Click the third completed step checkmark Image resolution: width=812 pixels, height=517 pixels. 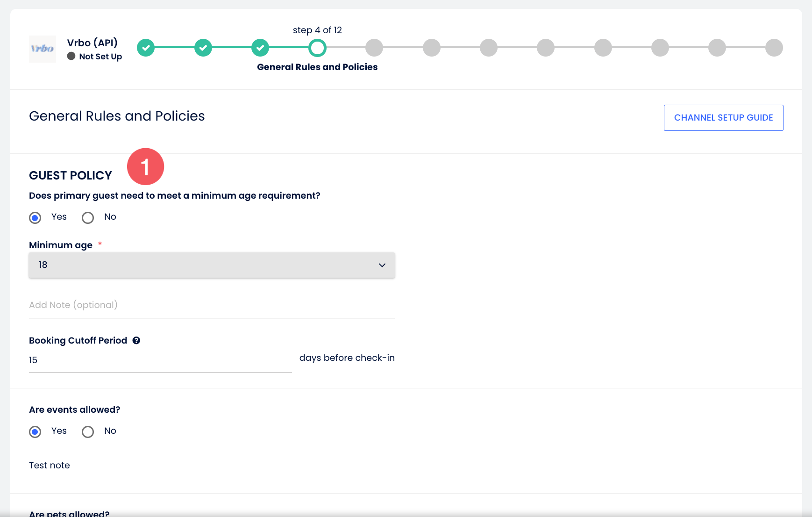click(260, 48)
